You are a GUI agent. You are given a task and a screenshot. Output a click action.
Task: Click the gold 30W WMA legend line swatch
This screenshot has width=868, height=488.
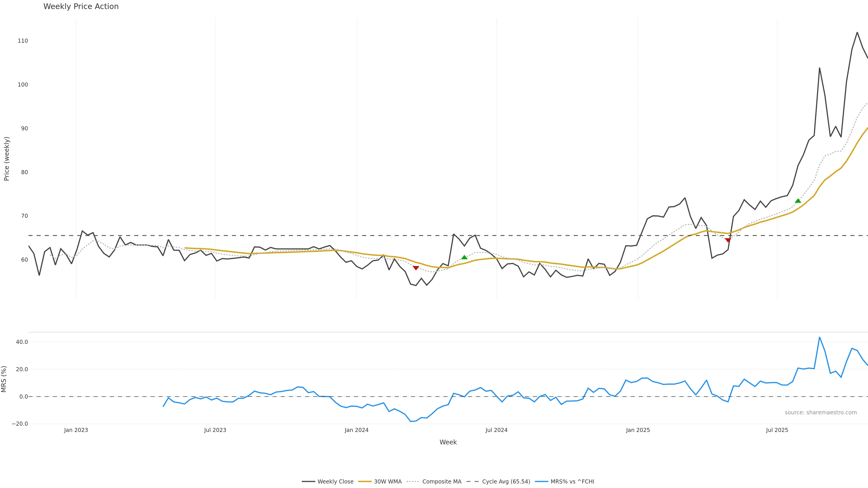pyautogui.click(x=365, y=482)
